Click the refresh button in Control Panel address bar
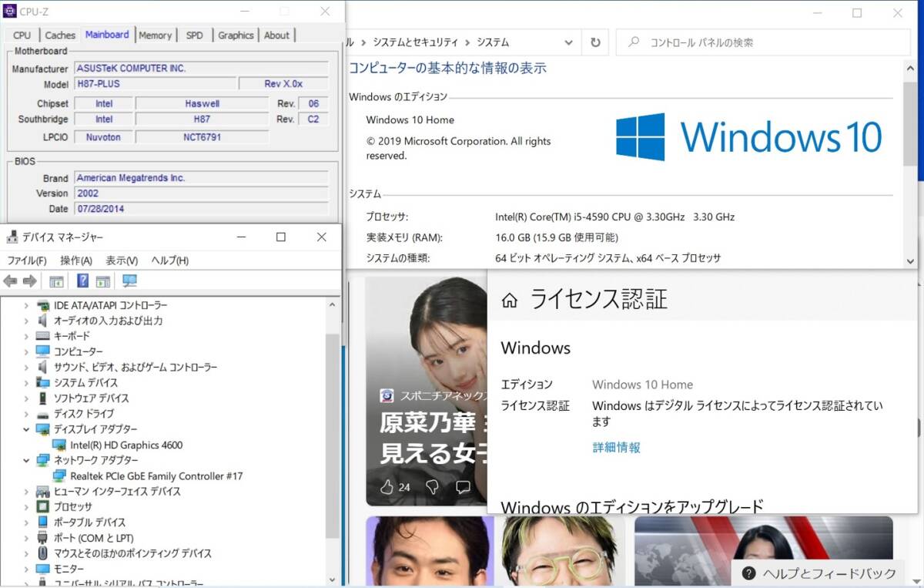Screen dimensions: 924x588 [x=595, y=42]
